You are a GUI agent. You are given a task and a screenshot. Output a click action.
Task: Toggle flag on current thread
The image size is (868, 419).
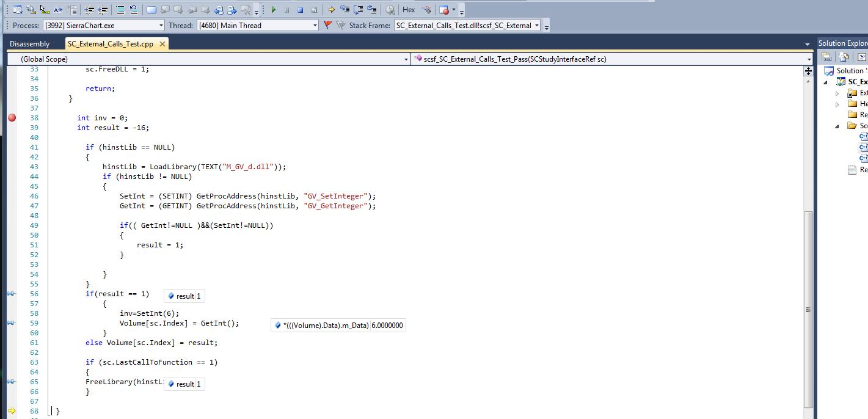tap(327, 25)
